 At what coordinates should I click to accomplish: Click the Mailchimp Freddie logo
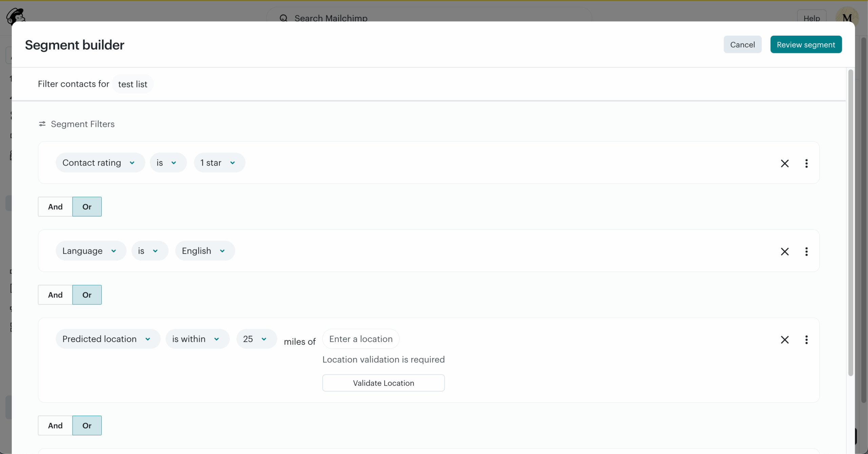point(16,15)
